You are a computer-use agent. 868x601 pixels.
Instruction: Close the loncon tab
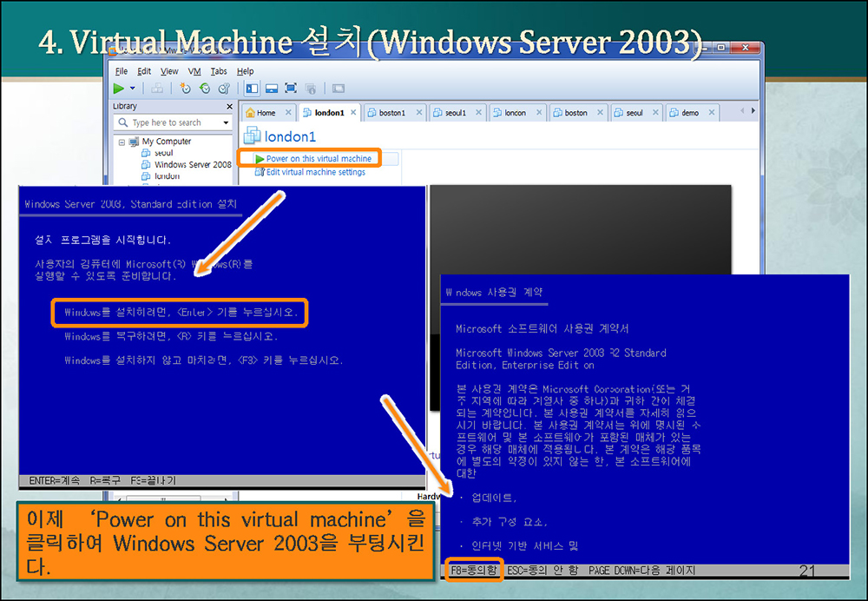(x=539, y=112)
